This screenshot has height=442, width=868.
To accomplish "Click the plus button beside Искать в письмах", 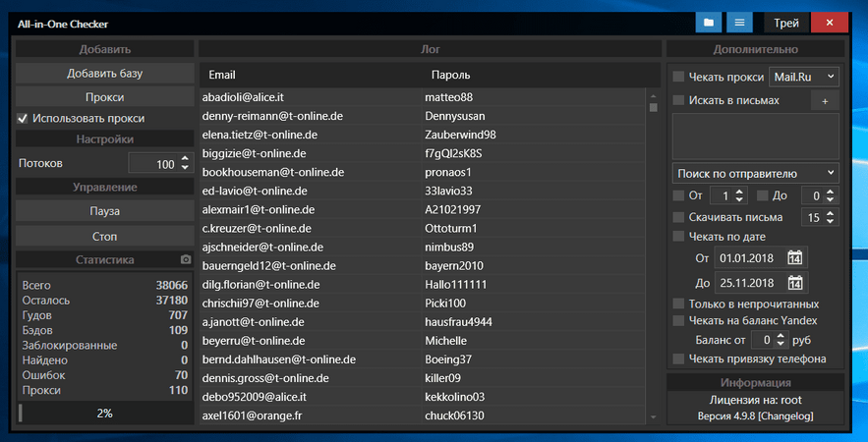I will click(824, 100).
